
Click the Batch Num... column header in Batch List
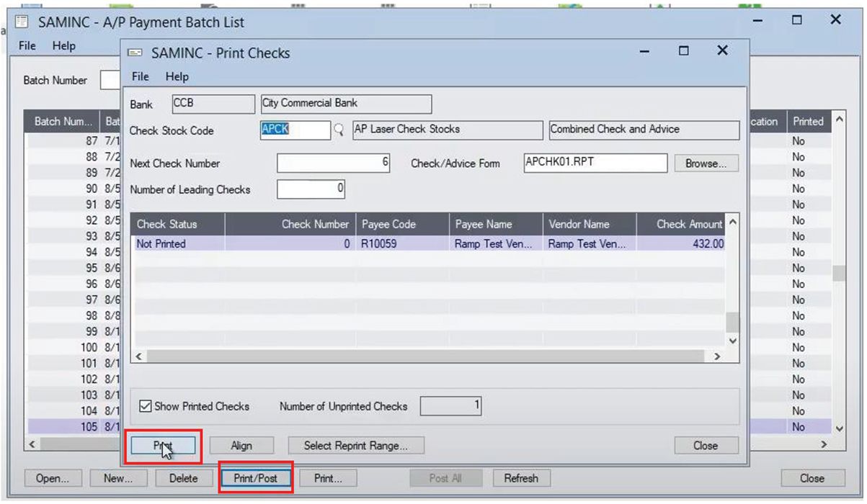63,122
